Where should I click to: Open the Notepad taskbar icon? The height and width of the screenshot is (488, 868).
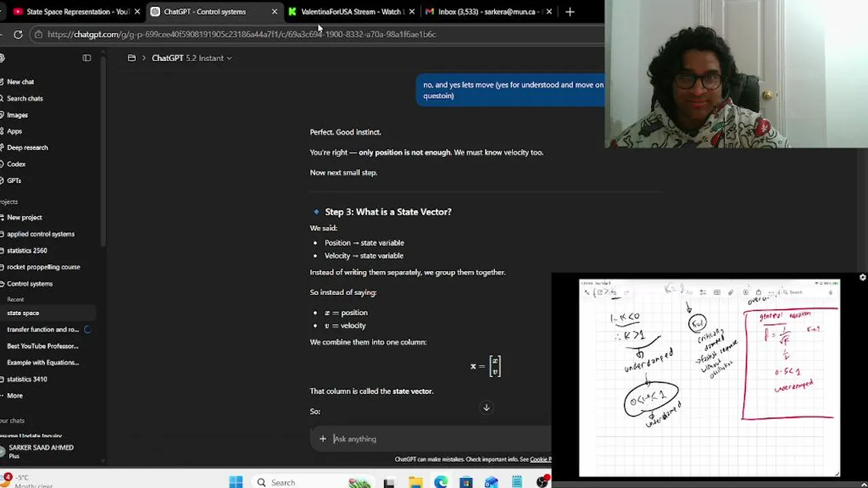pyautogui.click(x=517, y=483)
